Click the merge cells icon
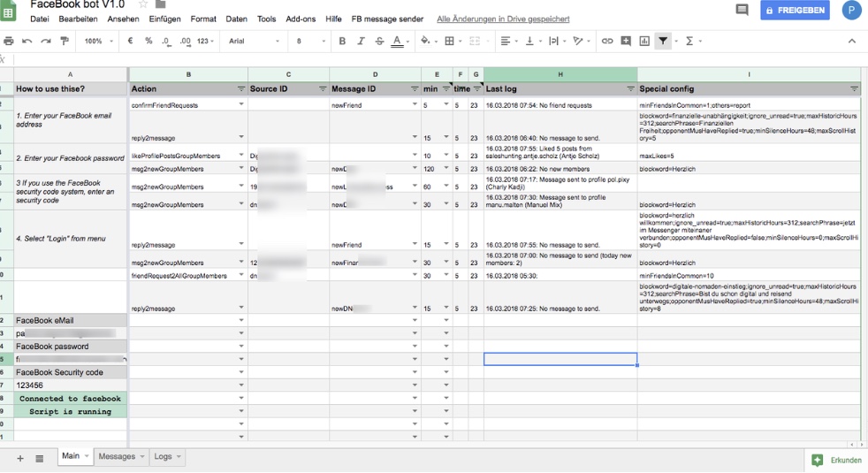Screen dimensions: 868x473 coord(475,41)
